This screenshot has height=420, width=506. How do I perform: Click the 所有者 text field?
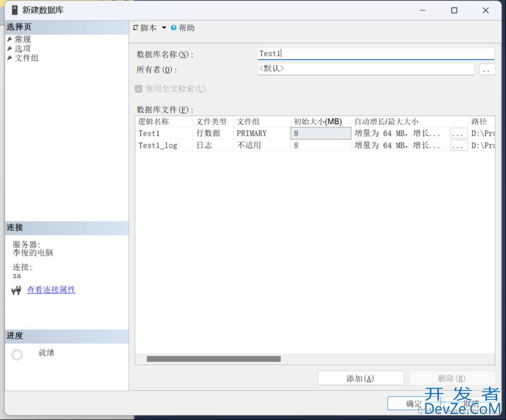(366, 69)
